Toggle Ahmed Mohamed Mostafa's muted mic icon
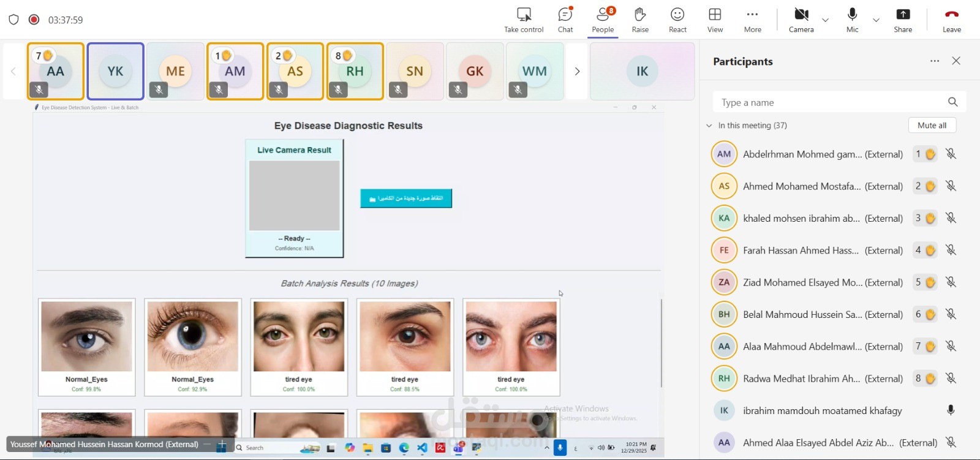The width and height of the screenshot is (980, 460). [x=951, y=186]
